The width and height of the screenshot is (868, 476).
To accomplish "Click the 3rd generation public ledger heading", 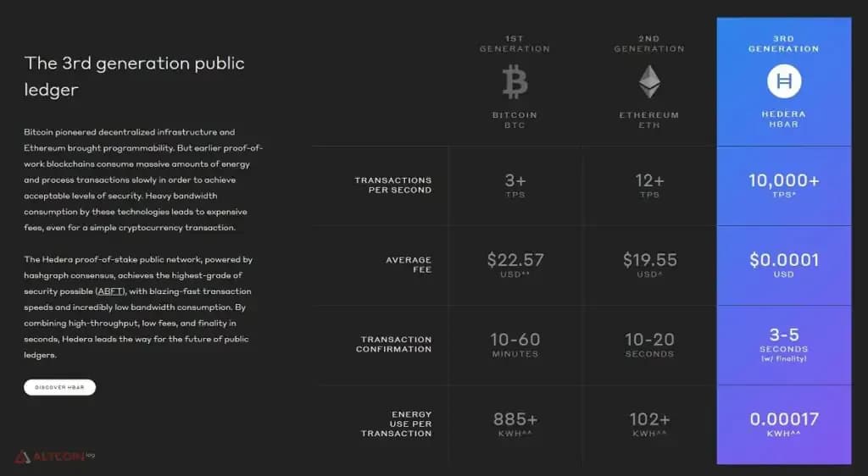I will tap(134, 76).
